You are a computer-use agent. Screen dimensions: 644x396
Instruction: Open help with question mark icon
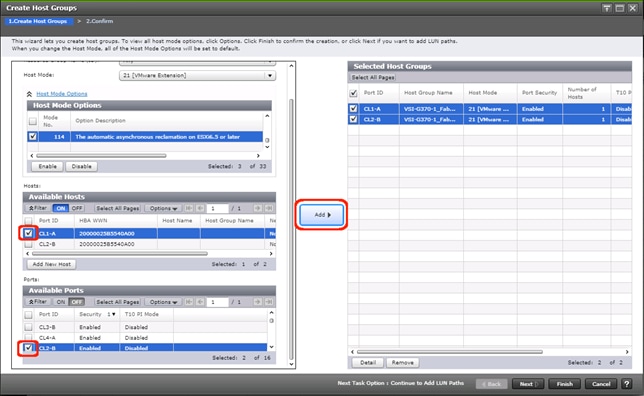click(x=626, y=384)
